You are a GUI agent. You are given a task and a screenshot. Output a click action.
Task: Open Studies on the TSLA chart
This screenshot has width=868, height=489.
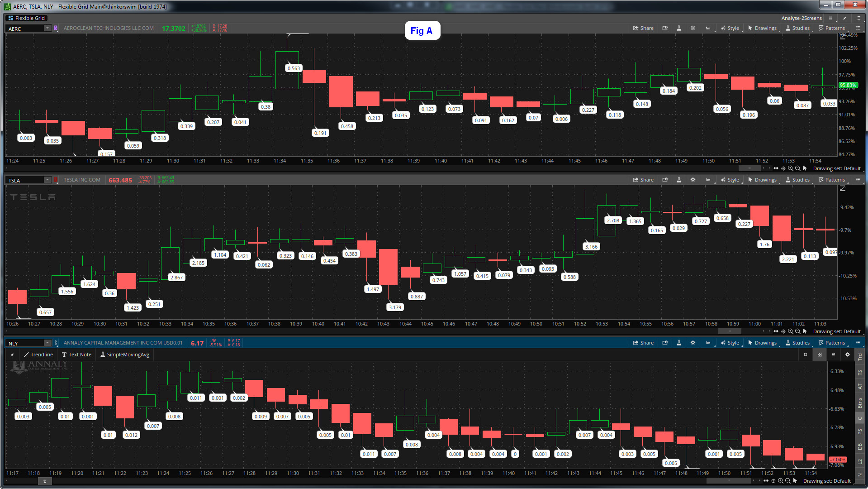[x=798, y=180]
